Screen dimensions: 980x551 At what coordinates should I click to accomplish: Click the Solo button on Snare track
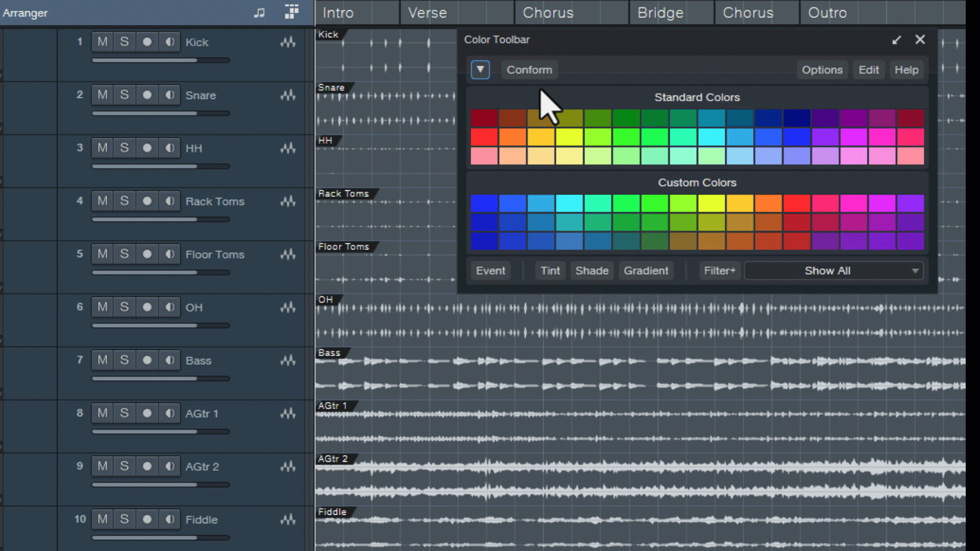click(124, 95)
